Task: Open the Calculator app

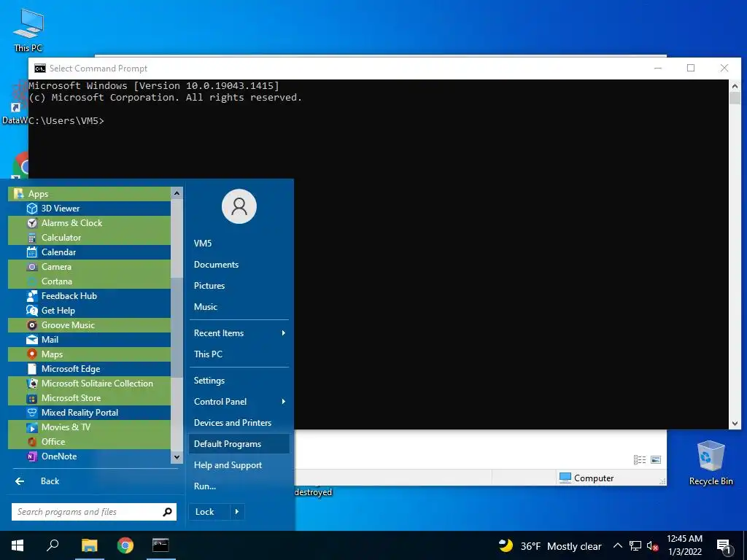Action: pyautogui.click(x=89, y=238)
